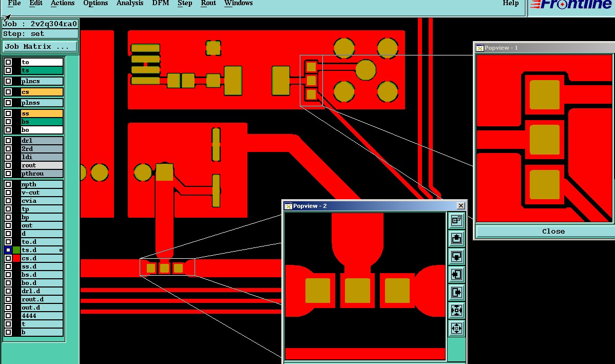Click the pan left arrow icon in Popview 2

(456, 274)
